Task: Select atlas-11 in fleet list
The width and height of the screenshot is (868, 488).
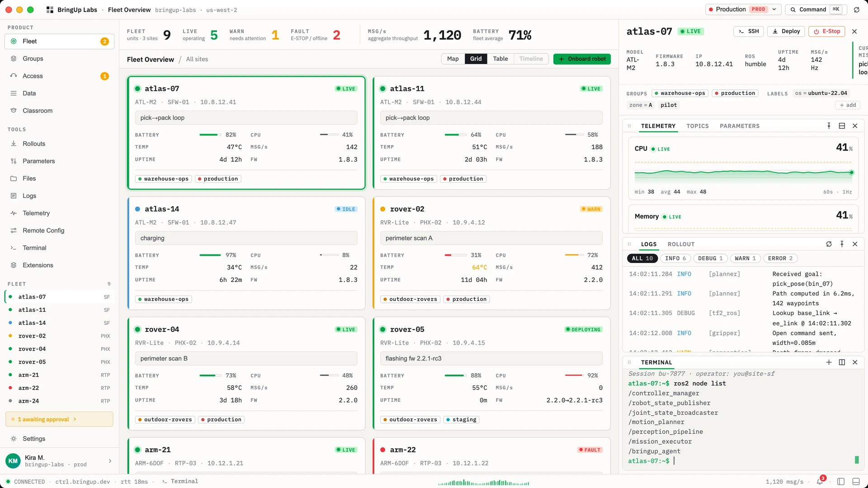Action: click(59, 310)
